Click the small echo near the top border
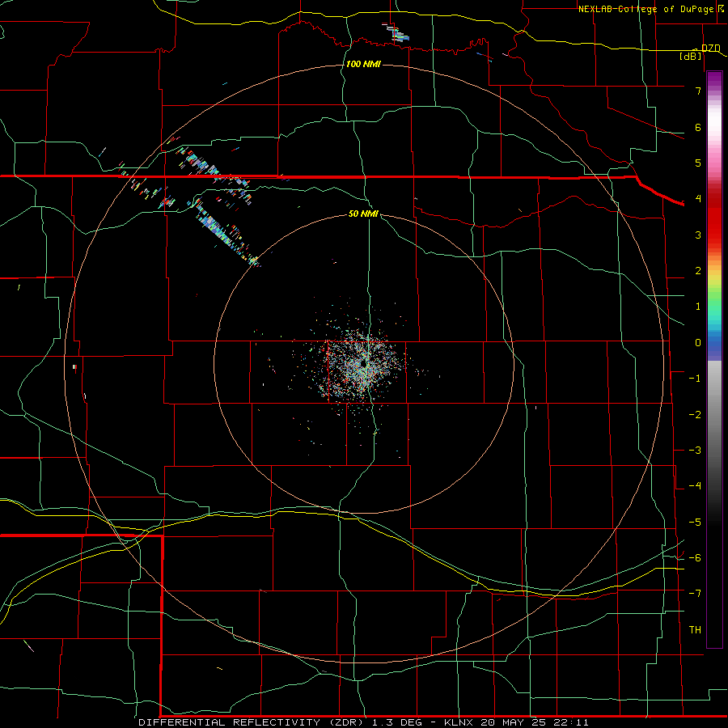Image resolution: width=728 pixels, height=728 pixels. 397,32
